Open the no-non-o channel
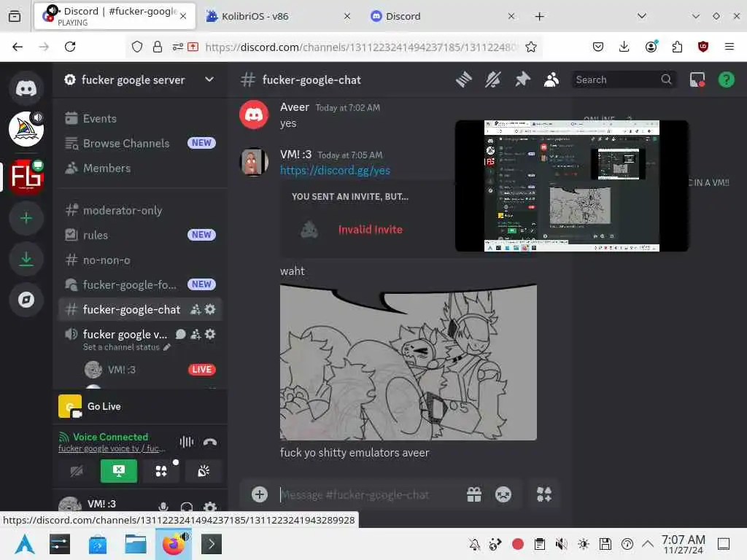This screenshot has height=560, width=747. click(141, 260)
